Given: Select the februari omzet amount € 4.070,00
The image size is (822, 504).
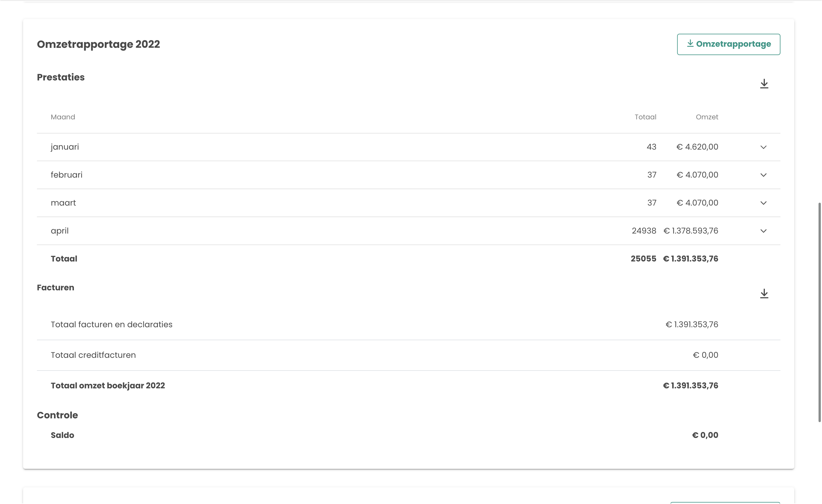Looking at the screenshot, I should [697, 175].
